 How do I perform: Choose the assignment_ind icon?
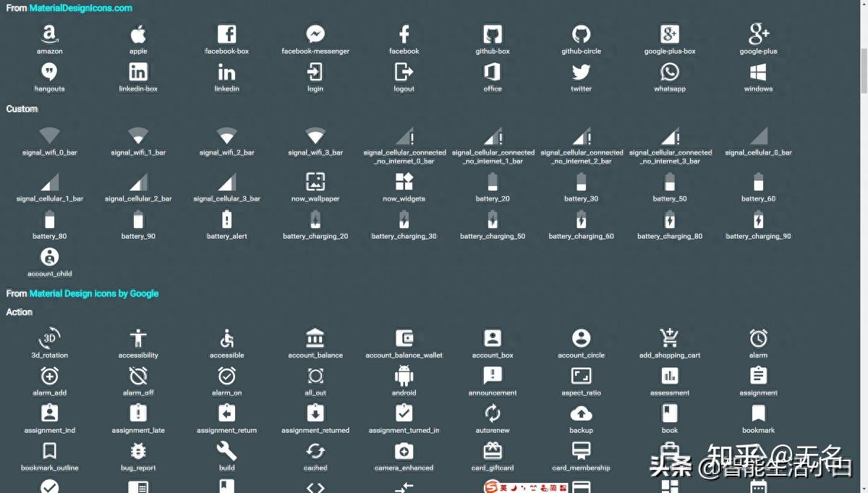pyautogui.click(x=49, y=413)
